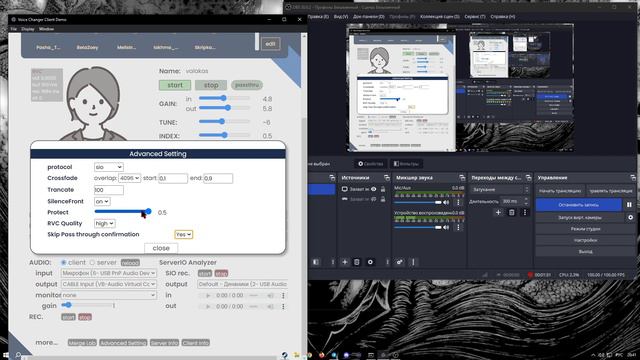The height and width of the screenshot is (360, 640).
Task: Open OBS Справка (Help) menu
Action: (x=502, y=17)
